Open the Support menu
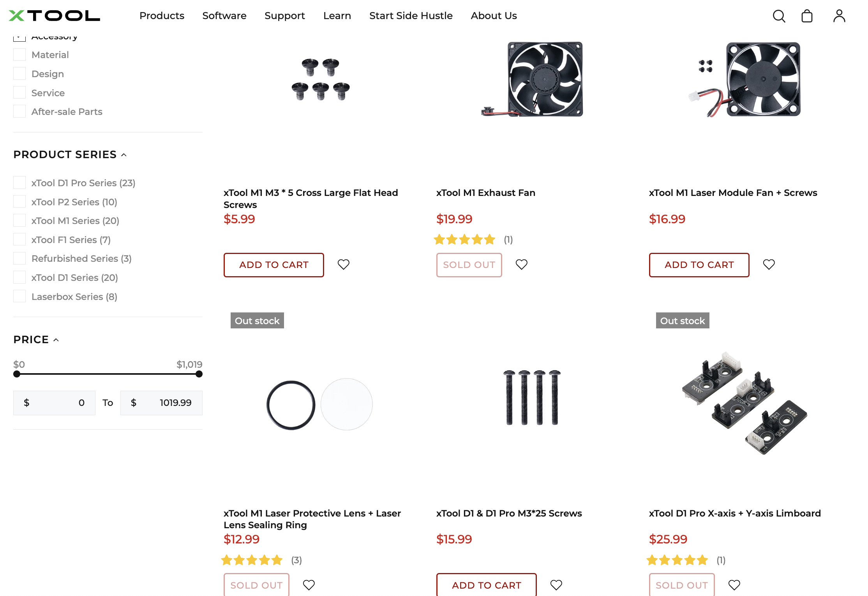 coord(285,16)
